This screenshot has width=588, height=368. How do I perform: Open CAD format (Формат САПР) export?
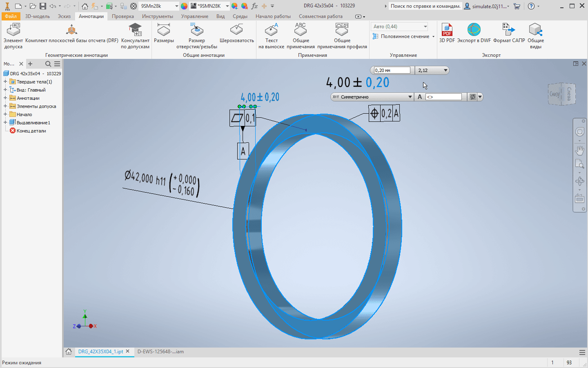509,33
